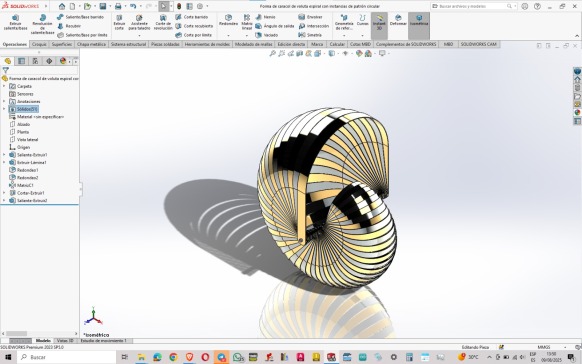Open Asistente para taladro

[x=139, y=22]
